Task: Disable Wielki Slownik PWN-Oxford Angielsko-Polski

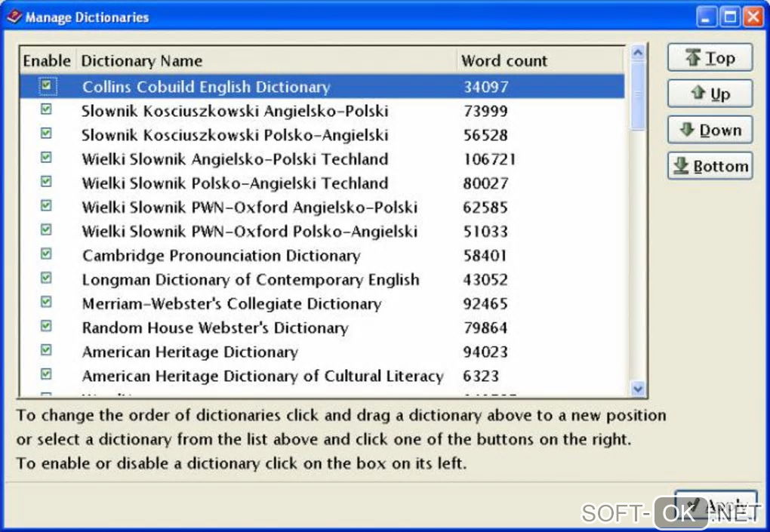Action: [x=46, y=205]
